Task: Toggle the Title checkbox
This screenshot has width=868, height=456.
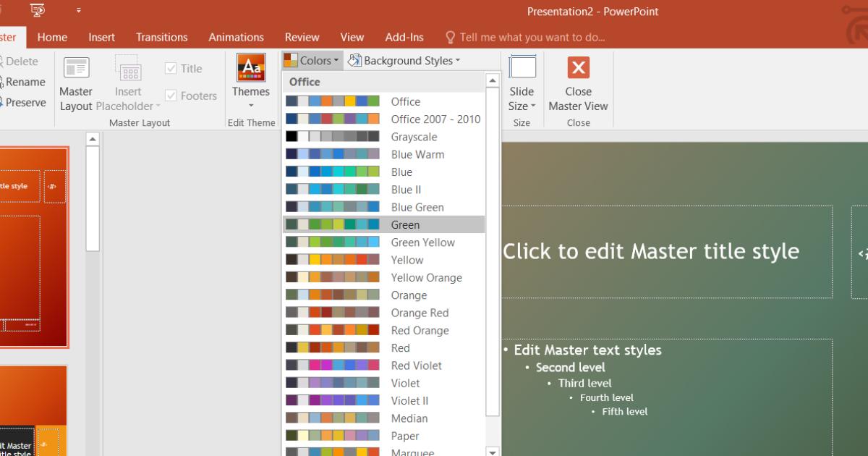Action: tap(171, 68)
